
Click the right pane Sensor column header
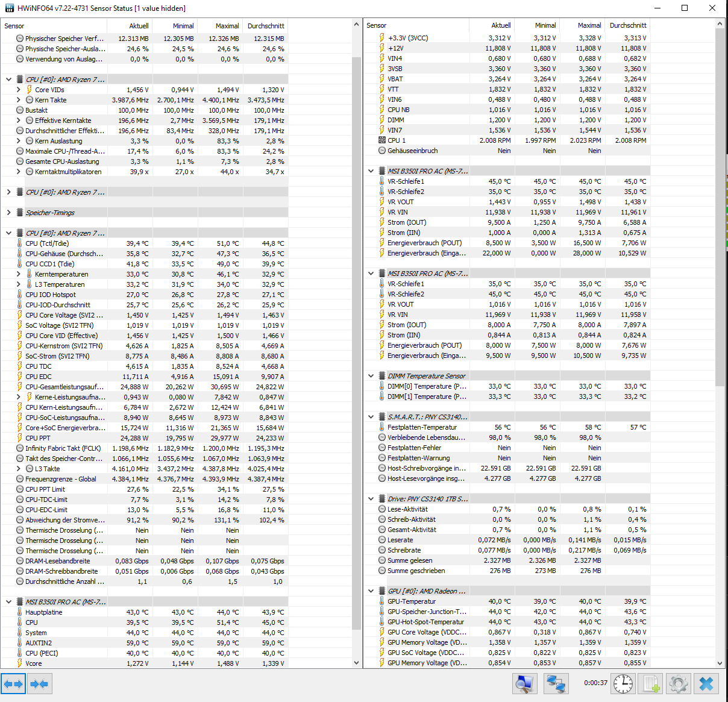coord(416,25)
